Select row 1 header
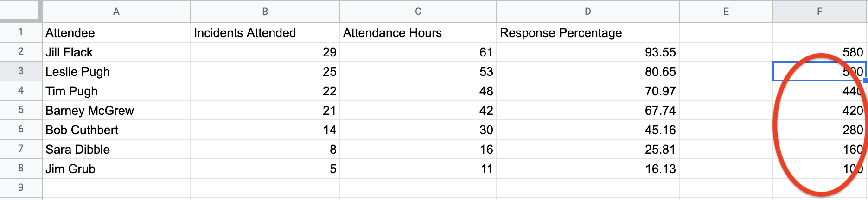 (x=21, y=32)
